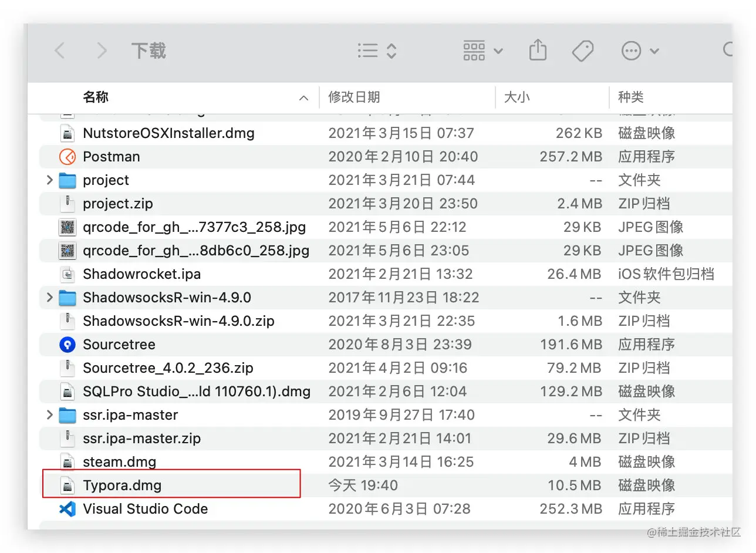Select the ShadowsocksR-win-4.9.0.zip file name
Viewport: 756px width, 553px height.
coord(178,322)
